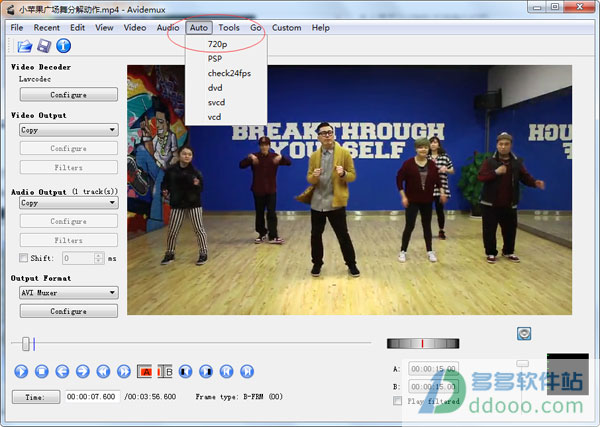This screenshot has width=600, height=427.
Task: Enable the audio Shift checkbox
Action: (23, 258)
